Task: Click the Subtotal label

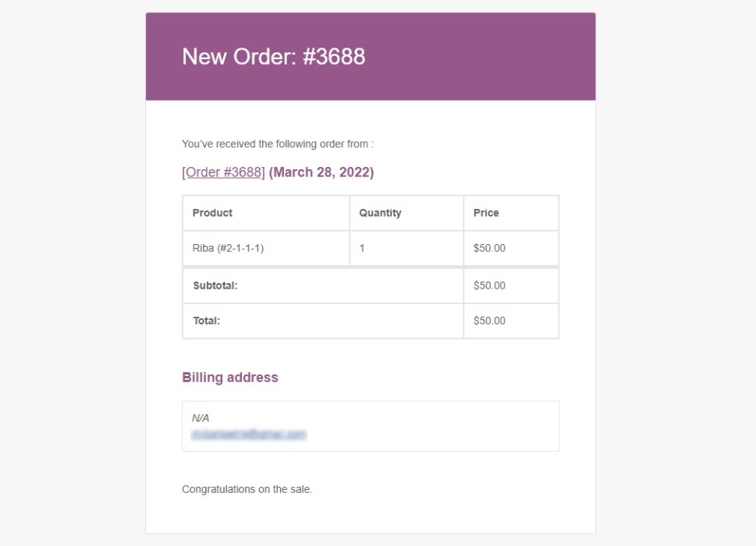Action: 215,285
